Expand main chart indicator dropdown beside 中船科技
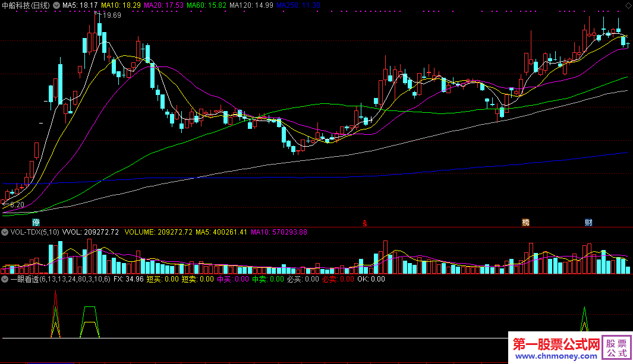Screen dimensions: 633x364 coord(56,6)
